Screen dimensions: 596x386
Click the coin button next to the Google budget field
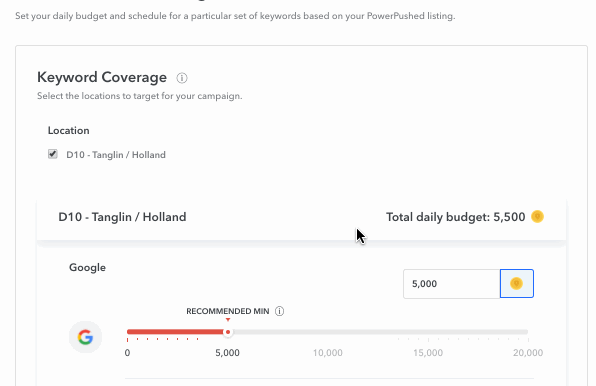517,284
